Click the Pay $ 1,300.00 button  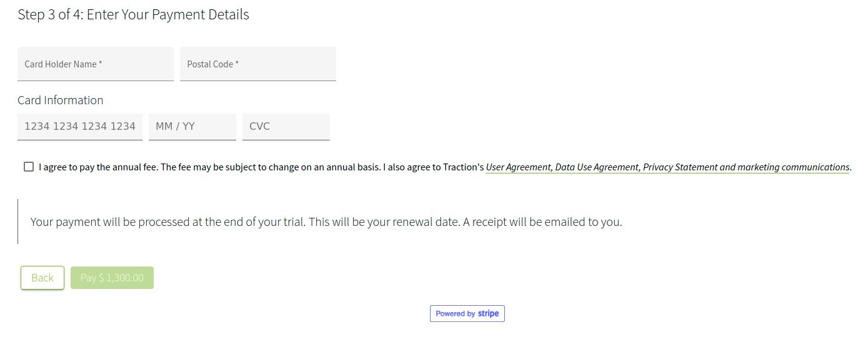[112, 278]
